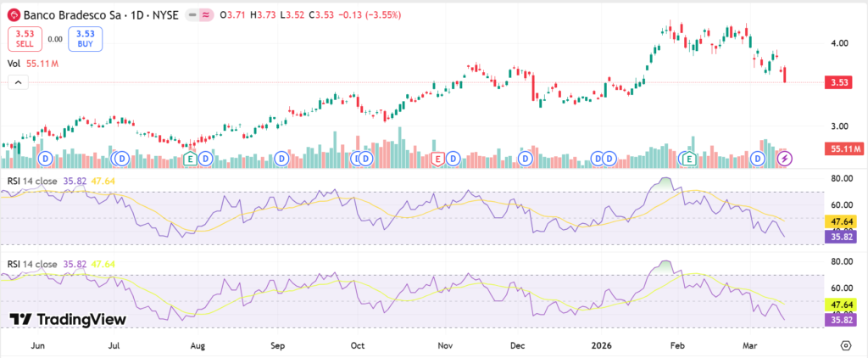Select the lower RSI 14 close legend
This screenshot has width=868, height=358.
[x=38, y=264]
